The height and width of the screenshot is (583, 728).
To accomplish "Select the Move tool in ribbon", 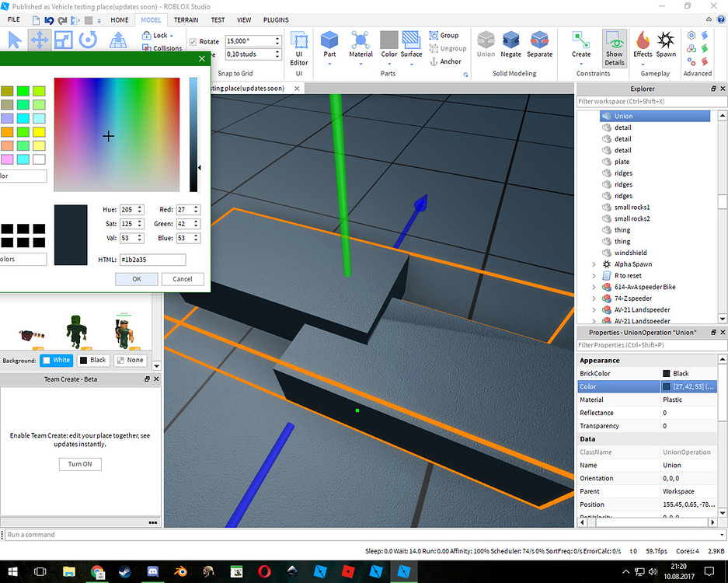I will [x=40, y=40].
